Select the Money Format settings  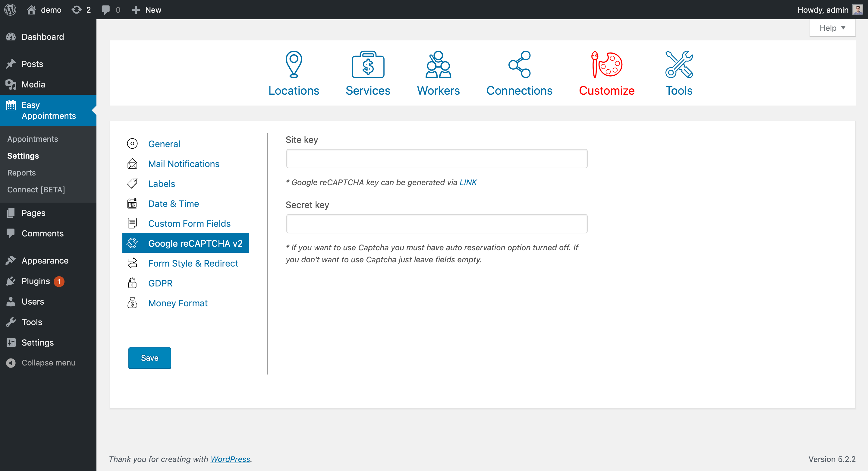(177, 303)
